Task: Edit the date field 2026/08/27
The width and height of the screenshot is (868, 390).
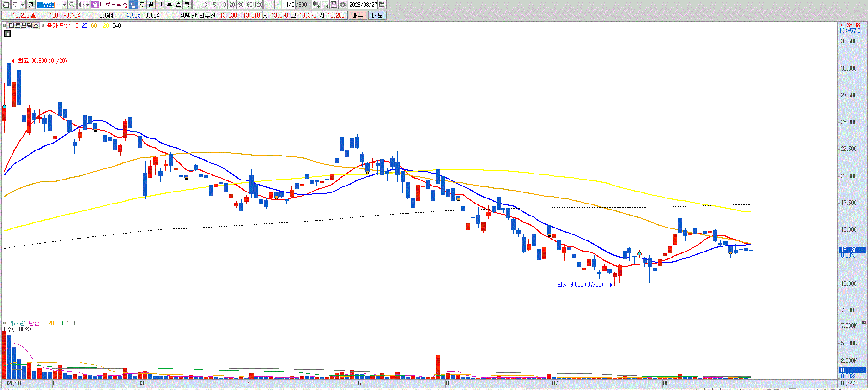Action: [x=363, y=5]
